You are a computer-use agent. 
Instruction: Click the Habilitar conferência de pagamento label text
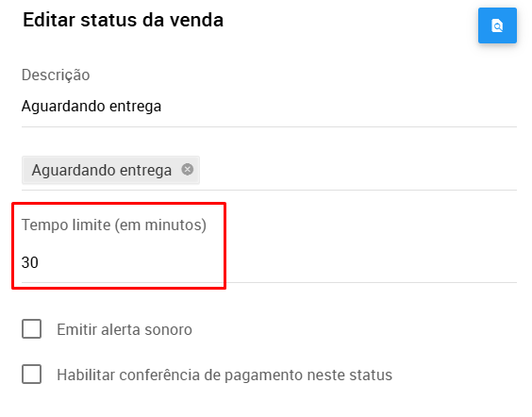click(224, 375)
